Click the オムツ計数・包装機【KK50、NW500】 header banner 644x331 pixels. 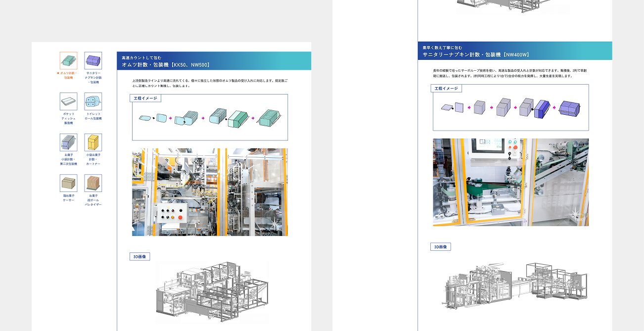coord(214,61)
